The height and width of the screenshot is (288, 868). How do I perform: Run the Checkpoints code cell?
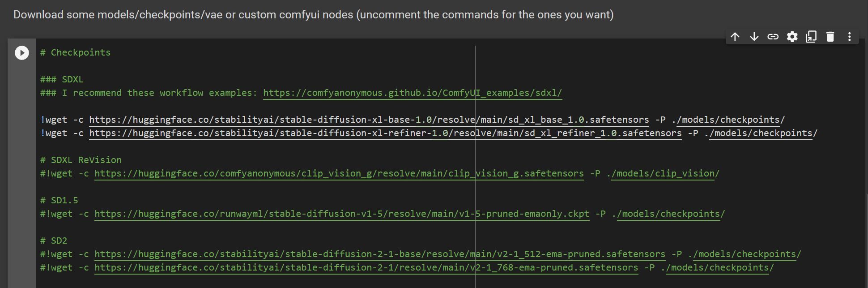click(21, 53)
